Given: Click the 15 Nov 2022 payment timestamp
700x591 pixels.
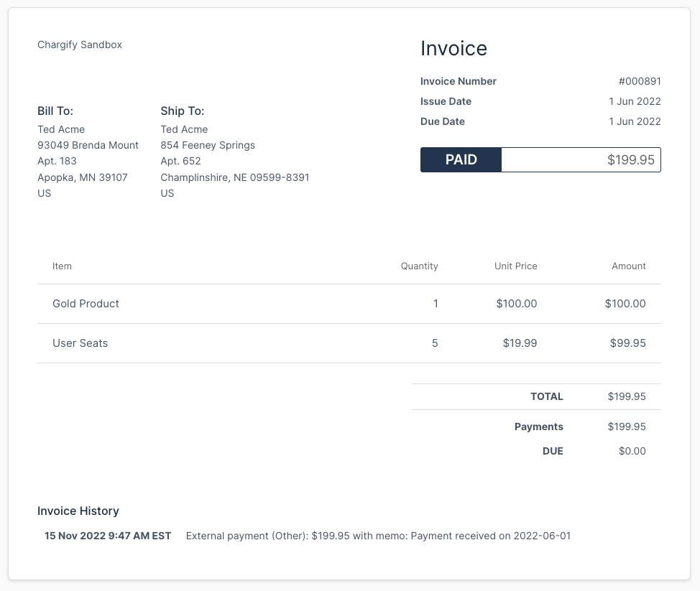Looking at the screenshot, I should (x=108, y=536).
